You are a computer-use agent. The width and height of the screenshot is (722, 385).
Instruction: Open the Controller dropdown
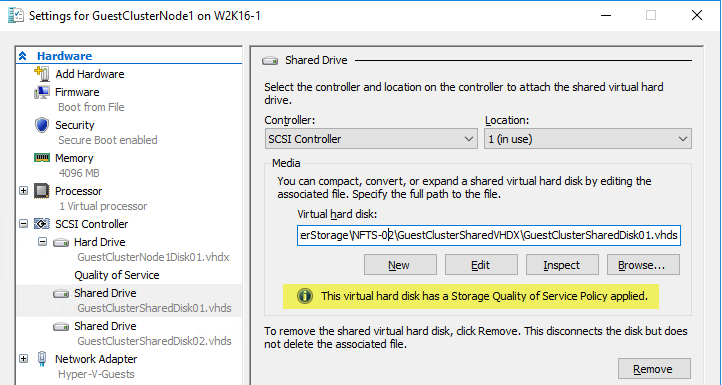[x=371, y=139]
